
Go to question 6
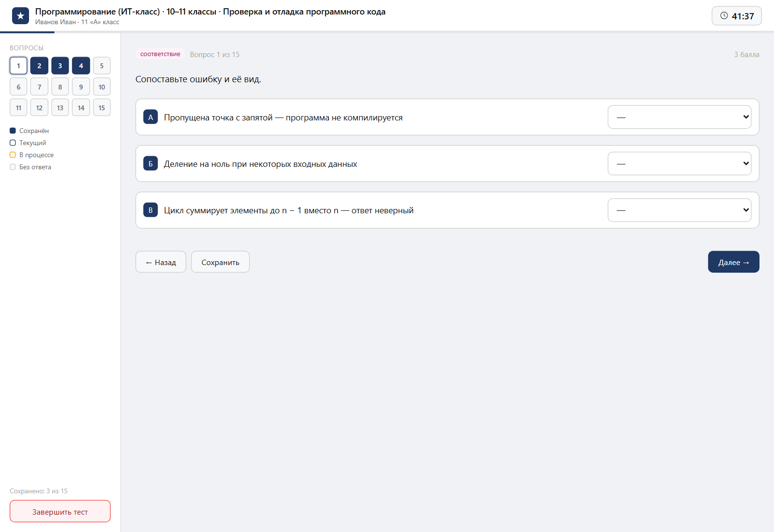pyautogui.click(x=18, y=87)
